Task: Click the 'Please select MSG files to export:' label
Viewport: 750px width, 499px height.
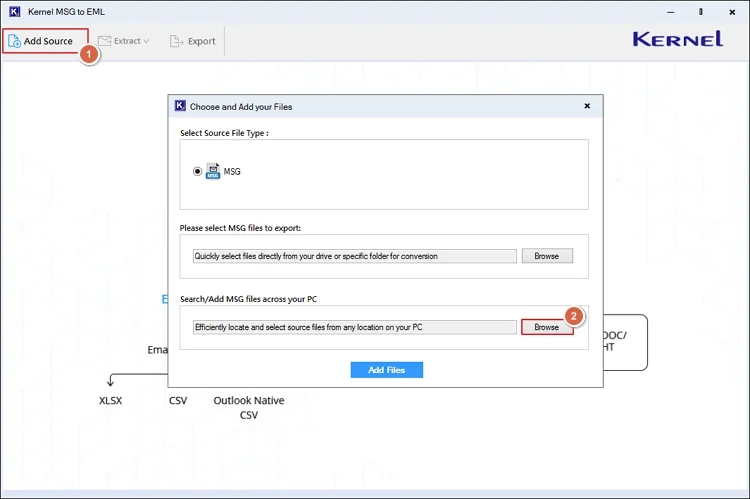Action: pyautogui.click(x=241, y=228)
